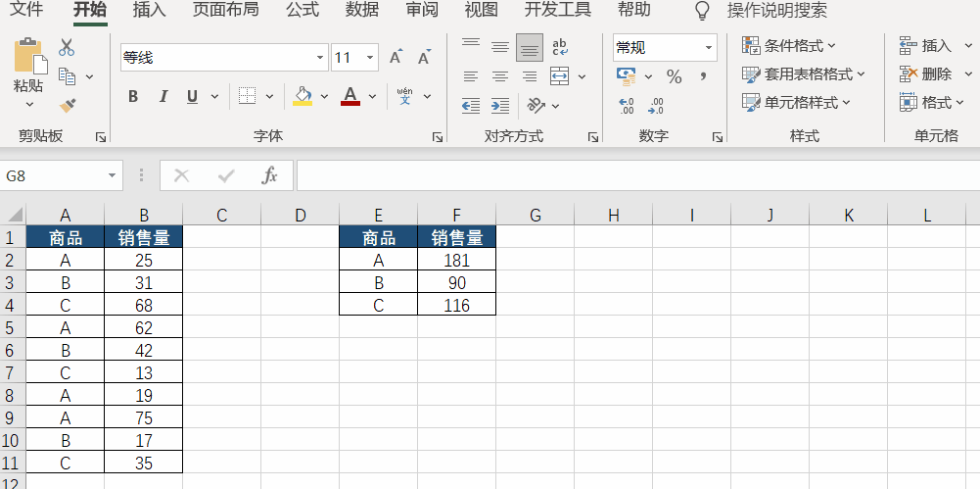Screen dimensions: 980x489
Task: Click the fx insert function button
Action: click(x=269, y=175)
